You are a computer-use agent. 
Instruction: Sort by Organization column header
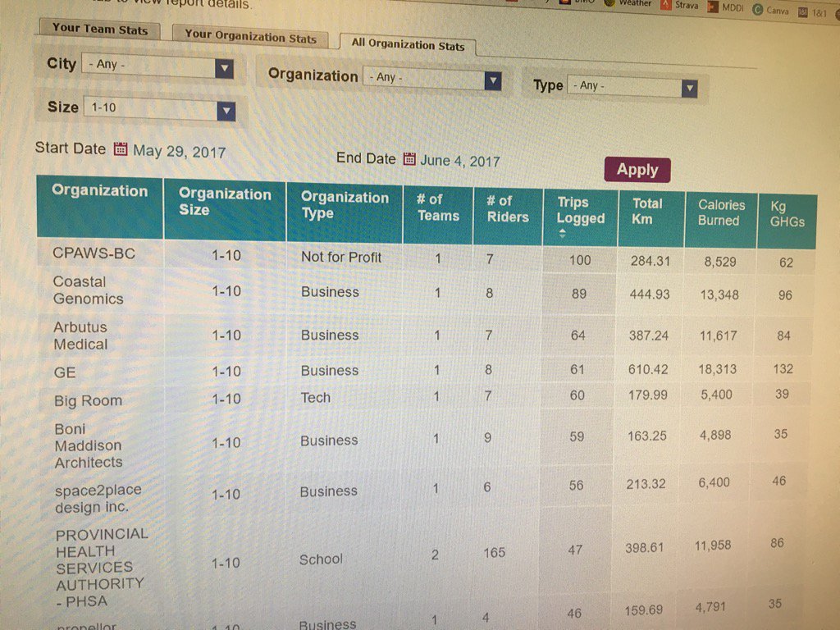click(x=99, y=191)
